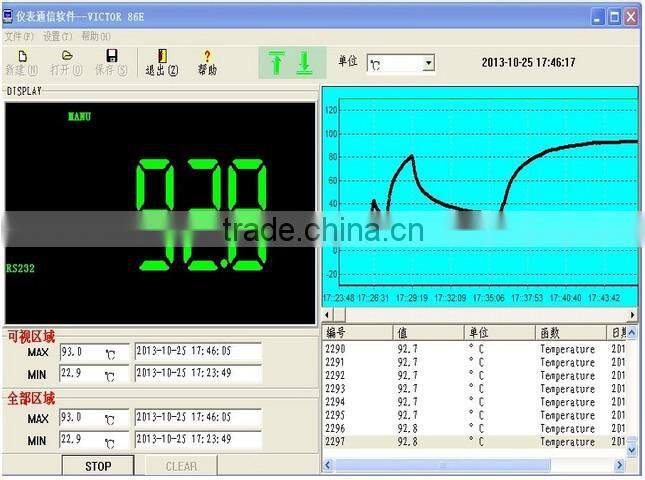Click the 值 value column header
Image resolution: width=645 pixels, height=480 pixels.
click(429, 332)
